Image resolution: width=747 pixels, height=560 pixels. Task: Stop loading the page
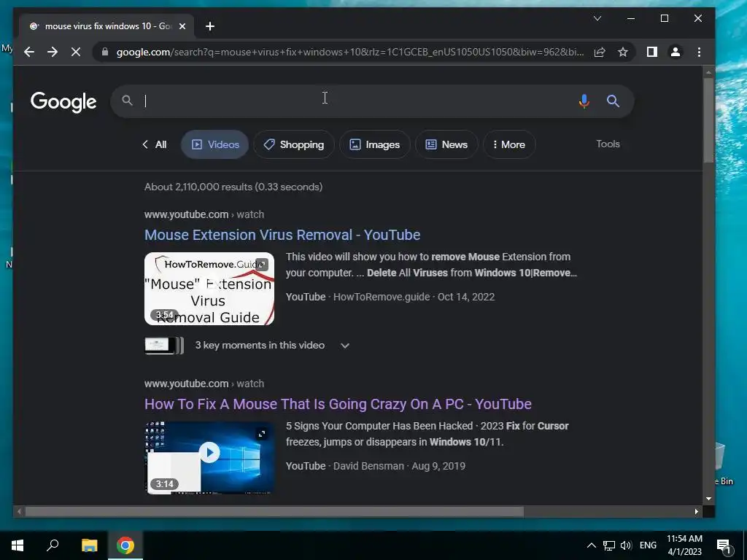(76, 52)
